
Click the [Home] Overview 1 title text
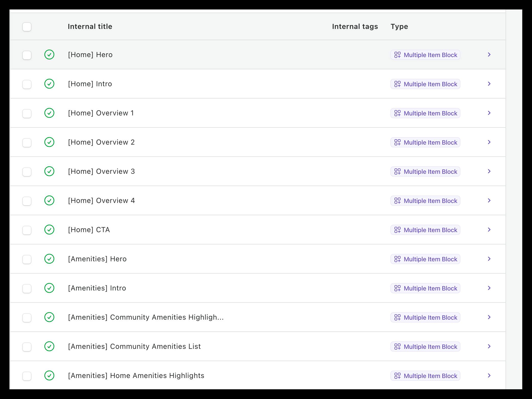click(x=101, y=113)
